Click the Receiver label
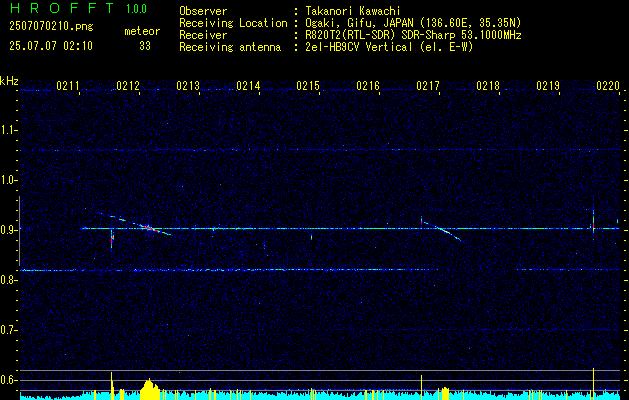Viewport: 629px width, 400px height. pos(203,35)
